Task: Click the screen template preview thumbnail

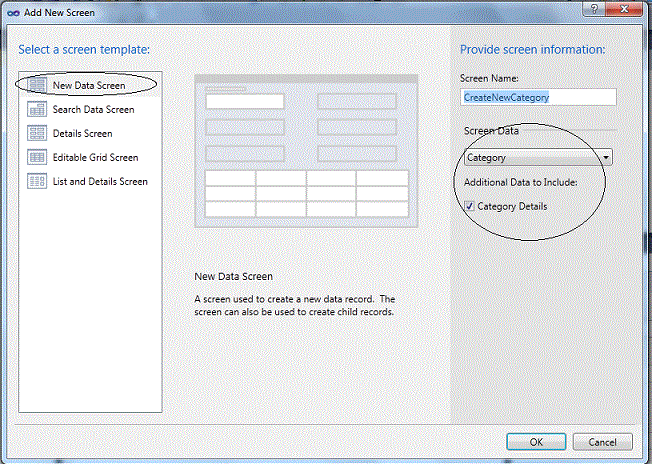Action: point(306,151)
